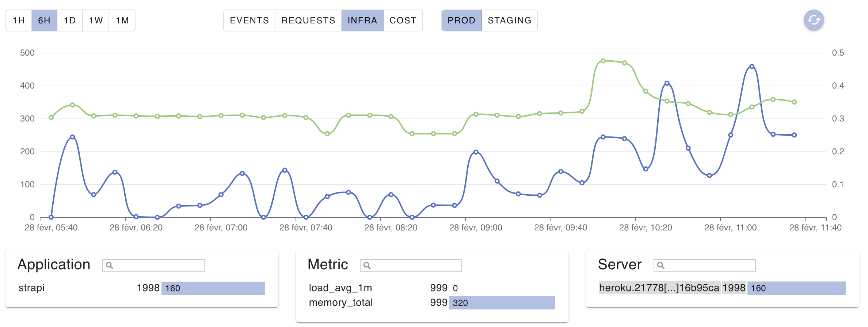The image size is (868, 327).
Task: Click the green line peak point near 10:00
Action: (603, 61)
